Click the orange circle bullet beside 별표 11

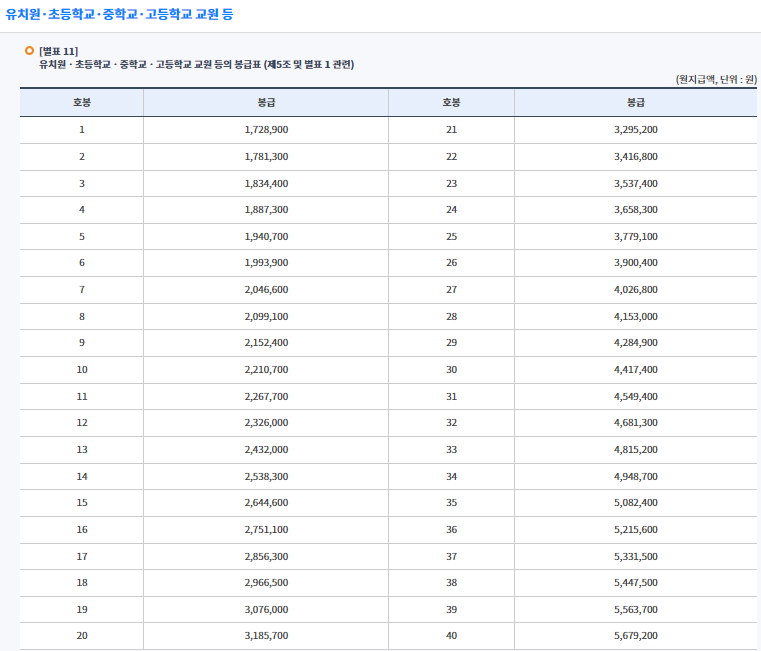[x=30, y=50]
